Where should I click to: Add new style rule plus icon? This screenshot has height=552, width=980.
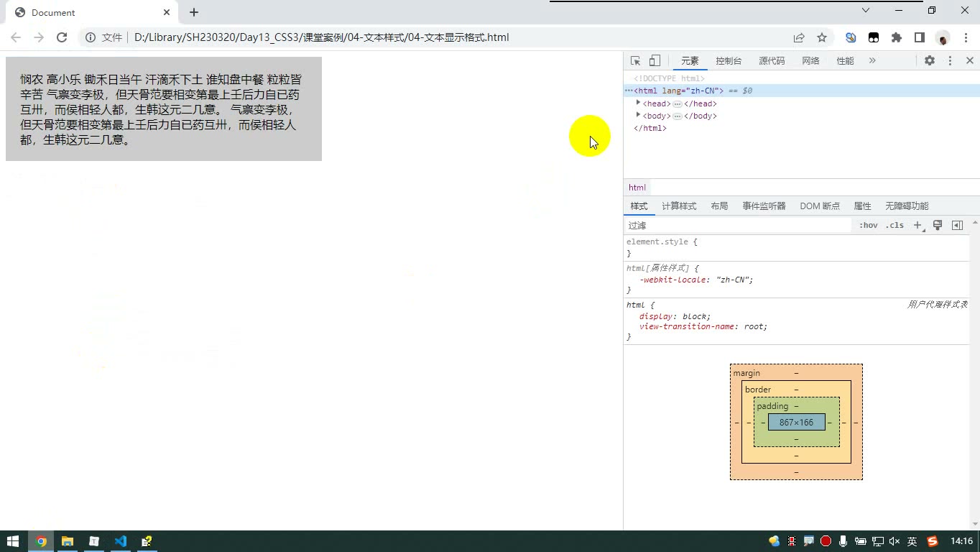(x=917, y=226)
